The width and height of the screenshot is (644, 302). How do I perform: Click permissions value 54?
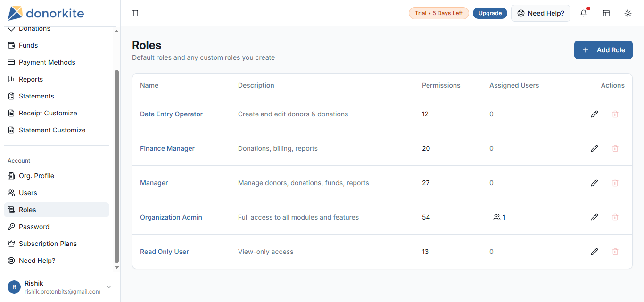click(426, 217)
